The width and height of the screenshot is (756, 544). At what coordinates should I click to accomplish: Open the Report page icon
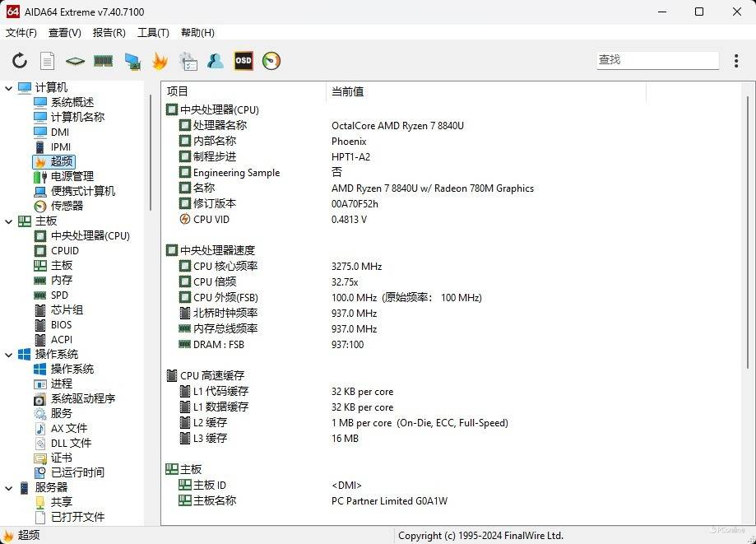[48, 61]
